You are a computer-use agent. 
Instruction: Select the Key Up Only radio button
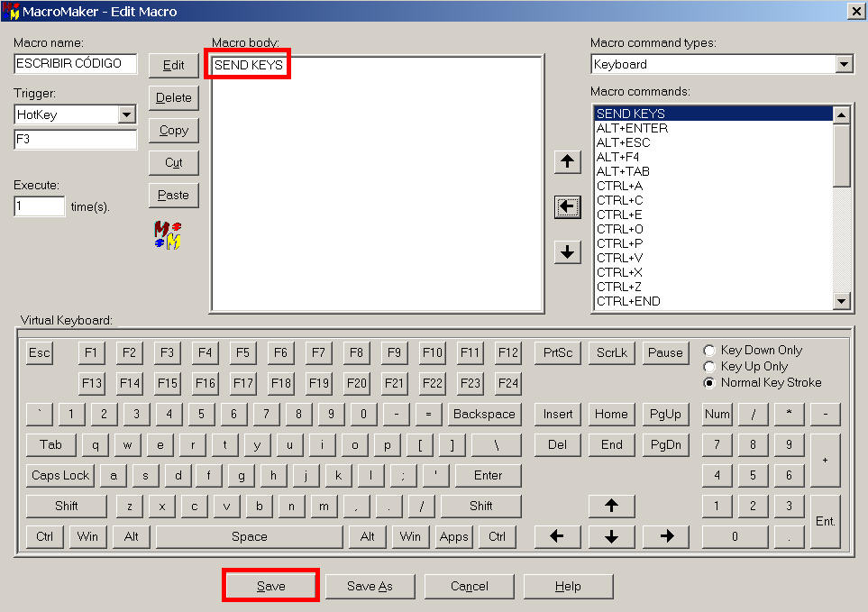point(709,367)
